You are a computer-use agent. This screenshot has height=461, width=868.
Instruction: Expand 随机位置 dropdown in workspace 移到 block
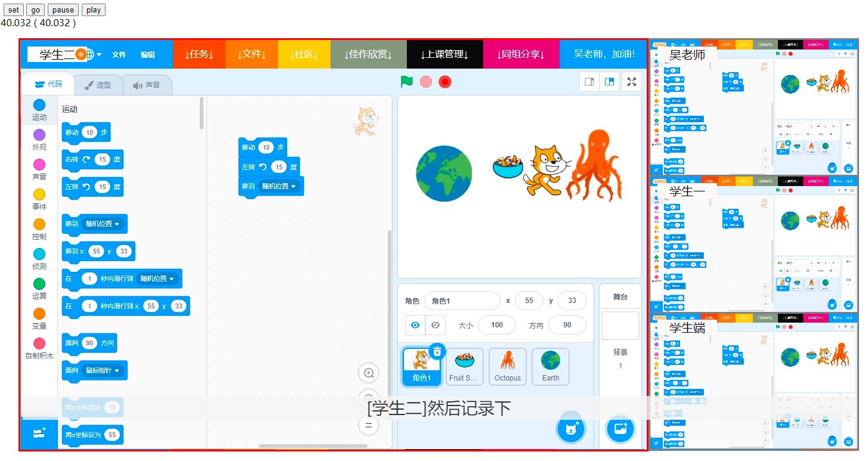279,186
